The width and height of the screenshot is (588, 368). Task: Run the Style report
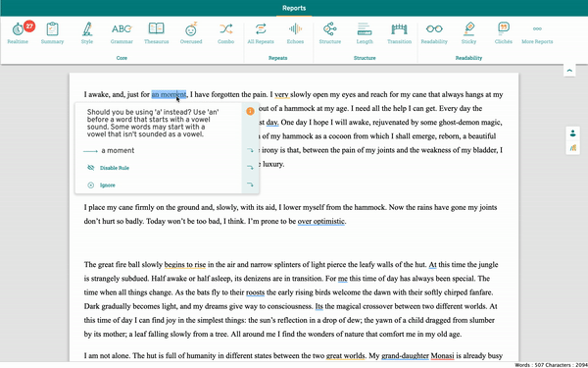click(87, 33)
